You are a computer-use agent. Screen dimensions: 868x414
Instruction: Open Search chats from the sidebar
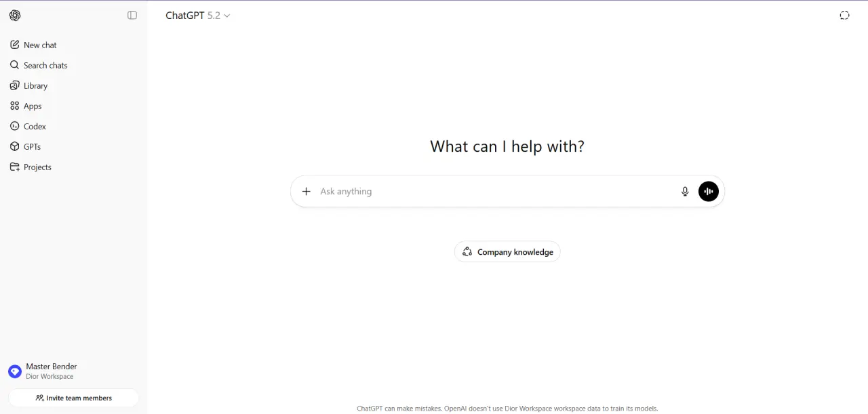(73, 65)
